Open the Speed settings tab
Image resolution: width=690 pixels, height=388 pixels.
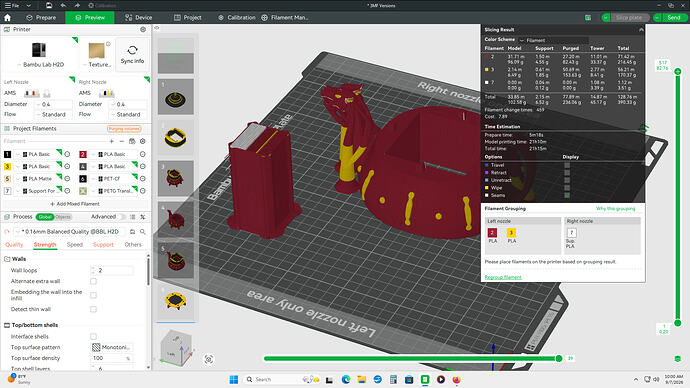click(x=75, y=245)
